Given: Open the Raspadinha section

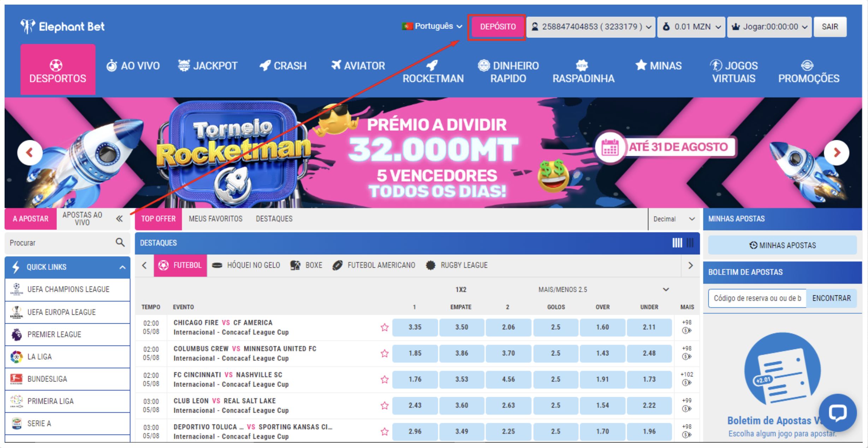Looking at the screenshot, I should [x=583, y=72].
